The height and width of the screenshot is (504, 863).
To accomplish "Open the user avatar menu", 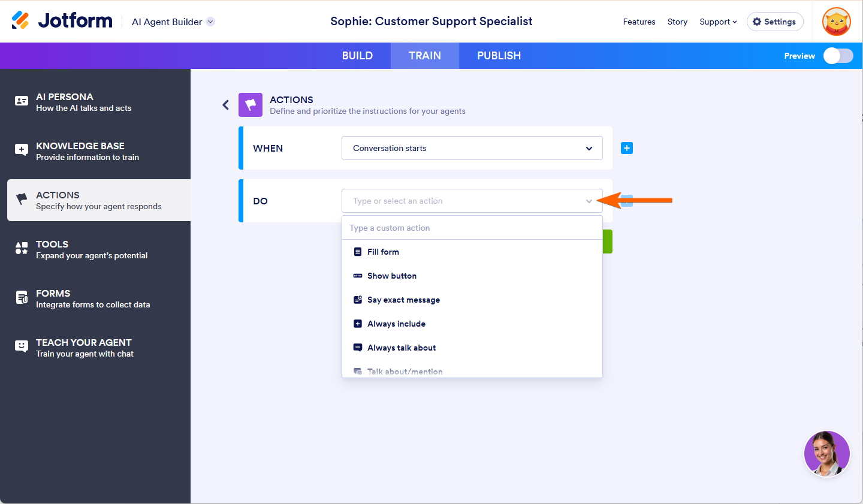I will coord(837,22).
